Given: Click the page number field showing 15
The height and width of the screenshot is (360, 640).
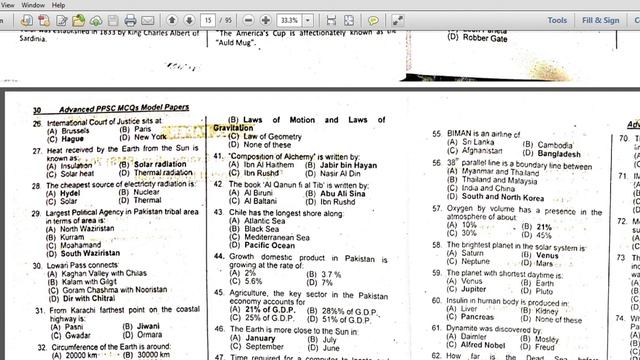Looking at the screenshot, I should click(x=208, y=20).
